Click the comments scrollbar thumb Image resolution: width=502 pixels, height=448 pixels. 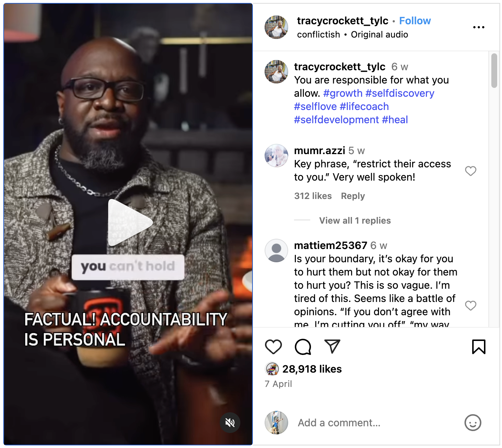[x=494, y=71]
